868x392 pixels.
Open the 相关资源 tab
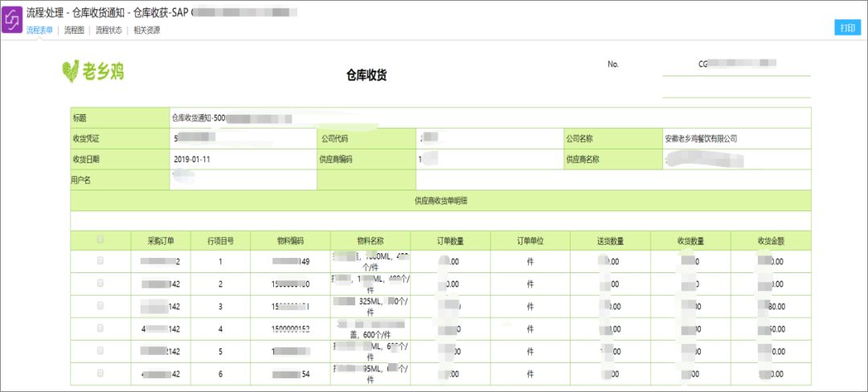click(147, 31)
